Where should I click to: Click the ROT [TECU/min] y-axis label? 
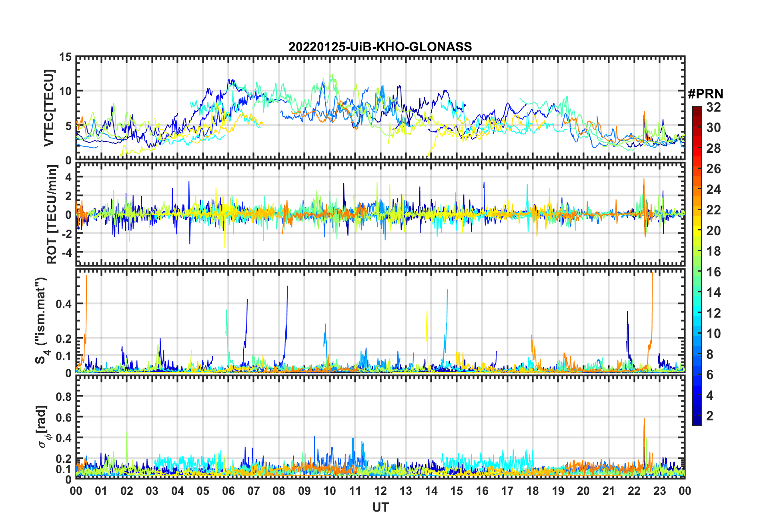(52, 214)
